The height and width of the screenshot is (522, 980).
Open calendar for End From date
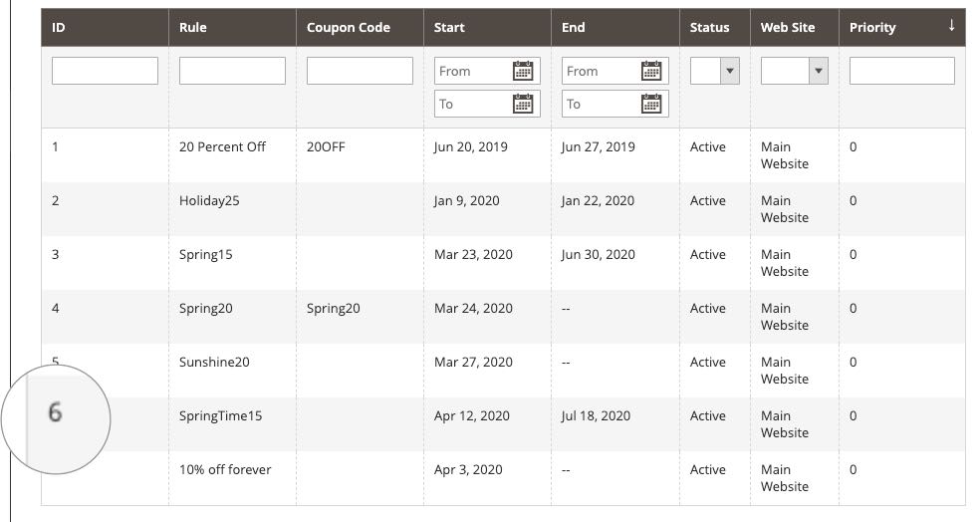(x=651, y=71)
